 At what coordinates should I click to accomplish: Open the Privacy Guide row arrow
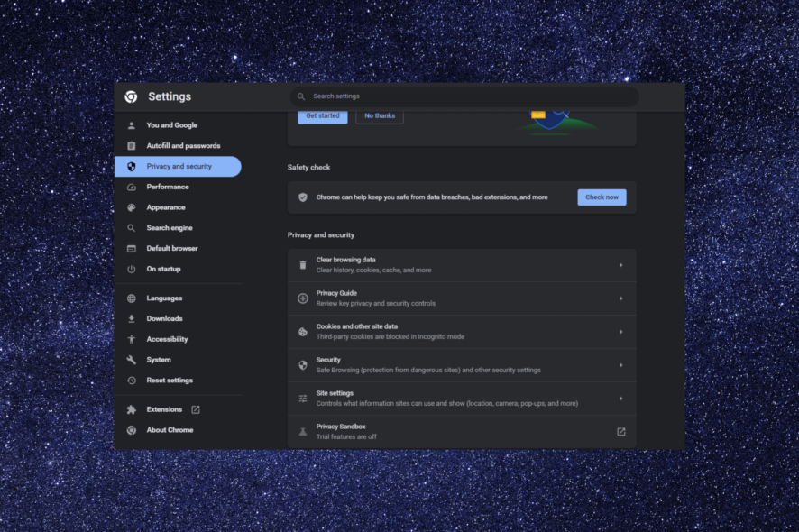[x=621, y=298]
